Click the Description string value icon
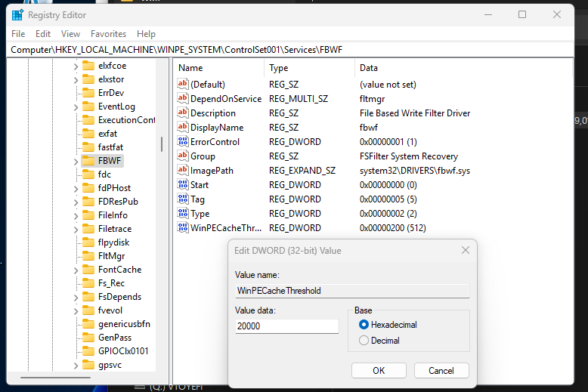 point(183,113)
